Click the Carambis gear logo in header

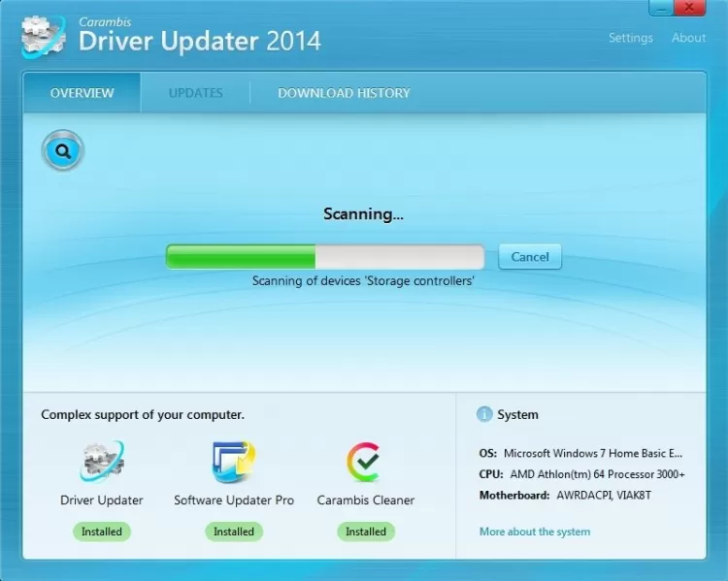pyautogui.click(x=44, y=36)
